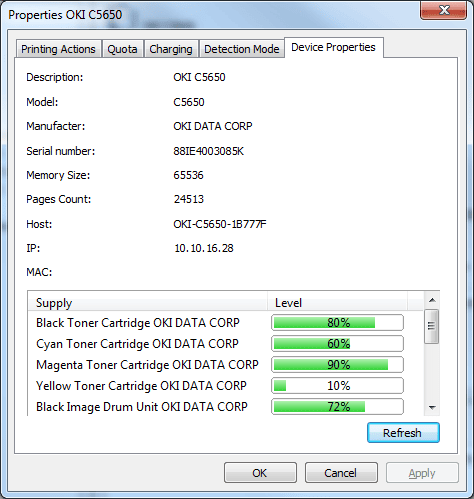Click the supply list scroll up arrow
Screen dimensions: 474x499
(432, 300)
